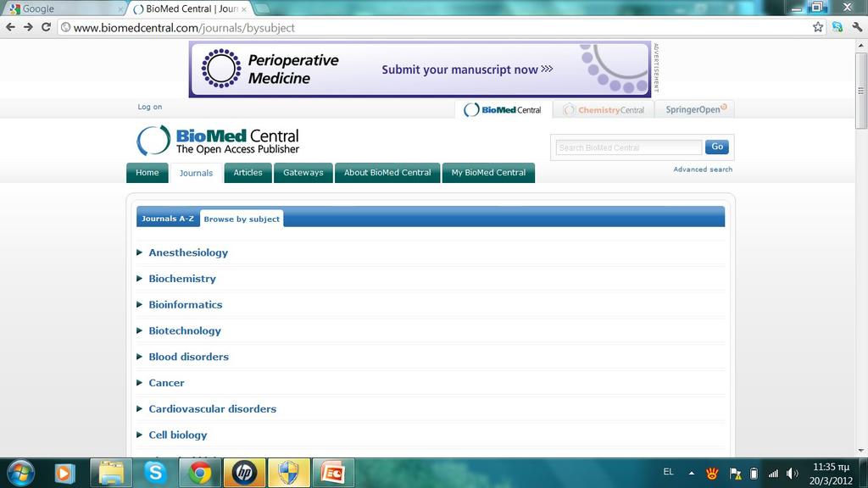Click the Blood disorders subject link

point(189,357)
